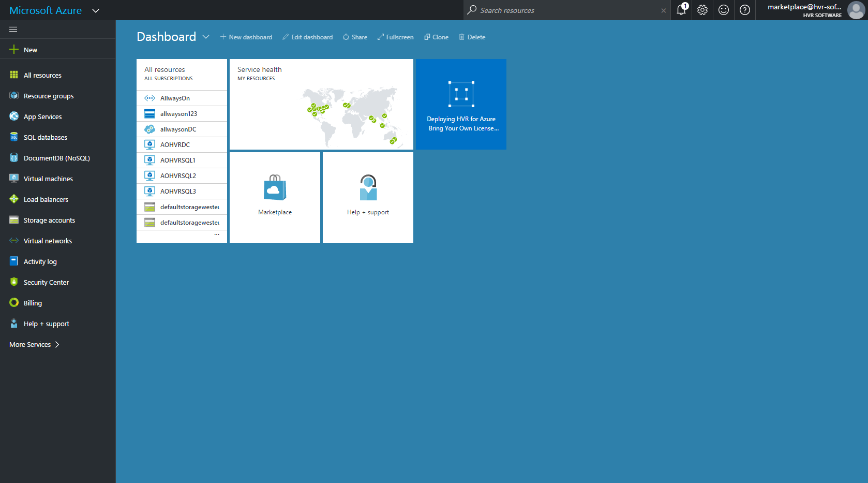This screenshot has height=483, width=868.
Task: Select the Resource groups cube icon
Action: [14, 96]
